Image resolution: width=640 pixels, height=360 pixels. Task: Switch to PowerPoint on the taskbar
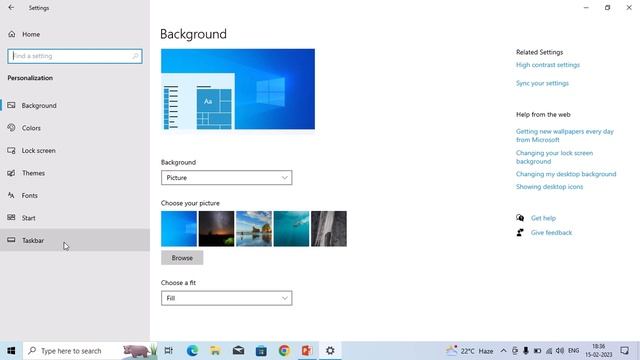tap(307, 351)
